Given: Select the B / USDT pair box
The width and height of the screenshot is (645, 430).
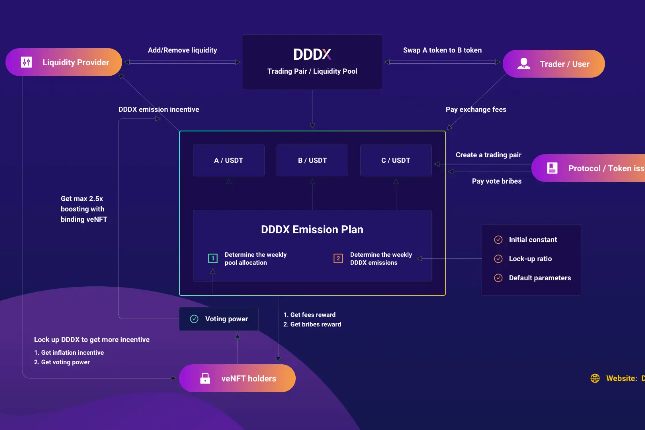Looking at the screenshot, I should pos(312,160).
